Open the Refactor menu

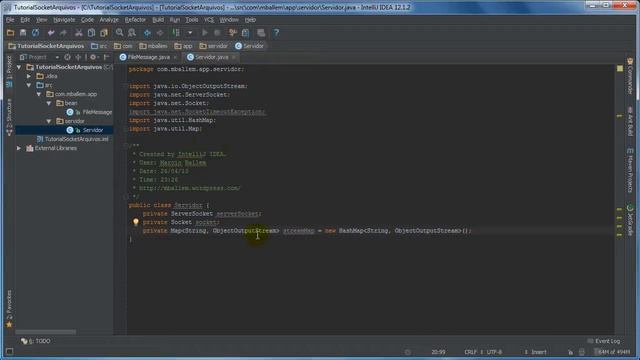click(135, 20)
